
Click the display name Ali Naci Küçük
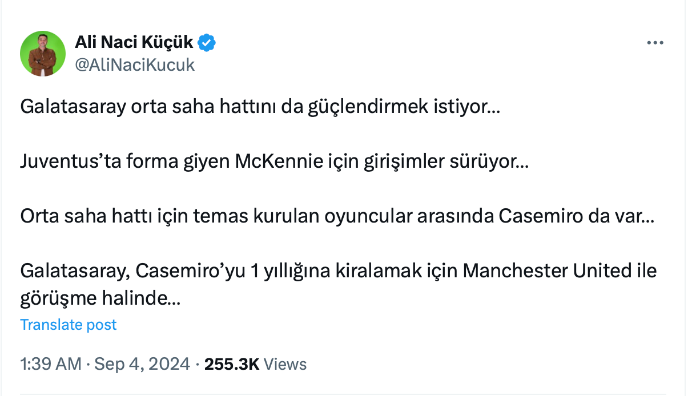click(x=134, y=42)
